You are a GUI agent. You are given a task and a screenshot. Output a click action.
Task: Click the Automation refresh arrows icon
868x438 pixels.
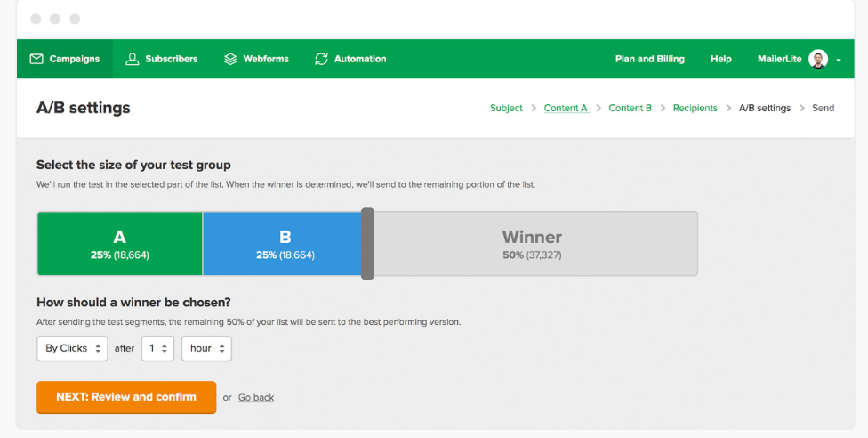click(x=322, y=59)
